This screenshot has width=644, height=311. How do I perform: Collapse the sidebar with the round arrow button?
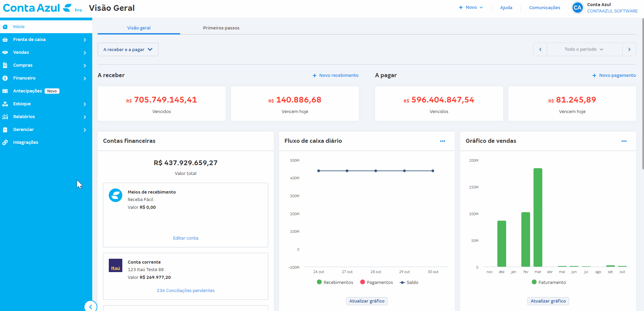(91, 307)
